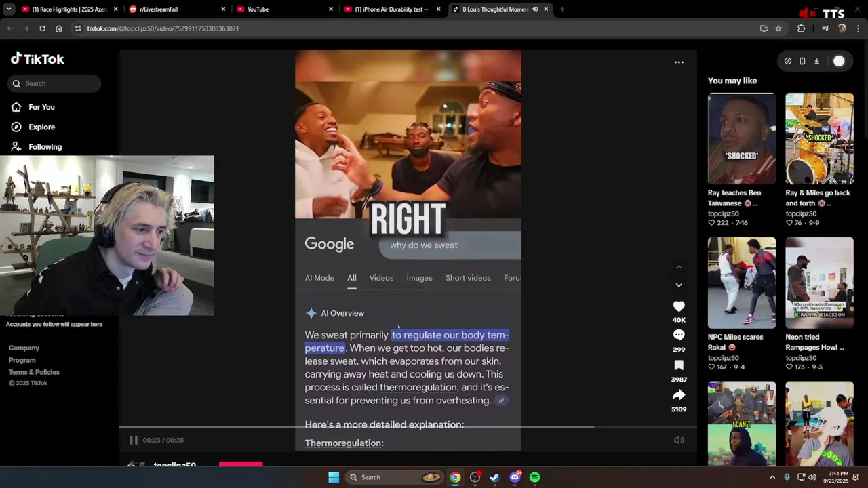Screen dimensions: 868x488
Task: Open the NPC Miles scares Rakai thumbnail
Action: [741, 283]
